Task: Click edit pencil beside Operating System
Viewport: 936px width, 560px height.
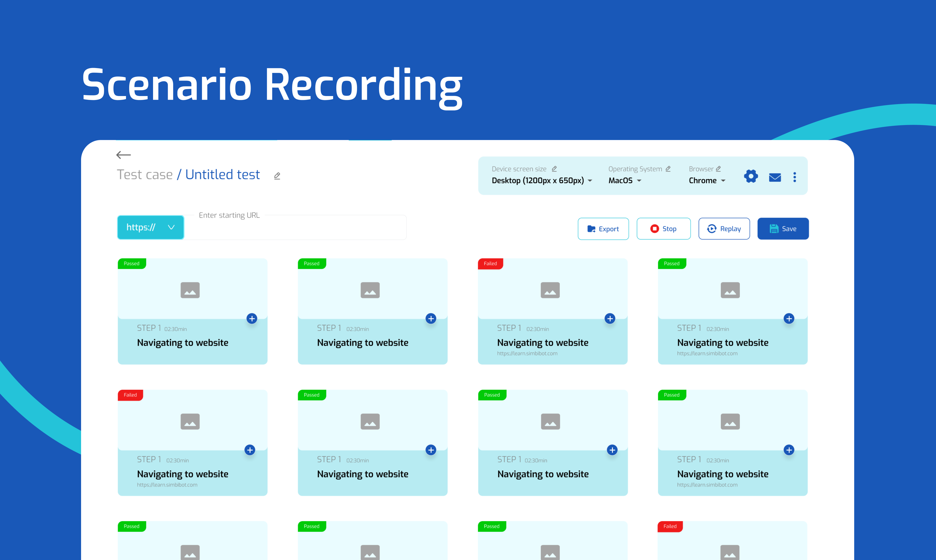Action: point(668,169)
